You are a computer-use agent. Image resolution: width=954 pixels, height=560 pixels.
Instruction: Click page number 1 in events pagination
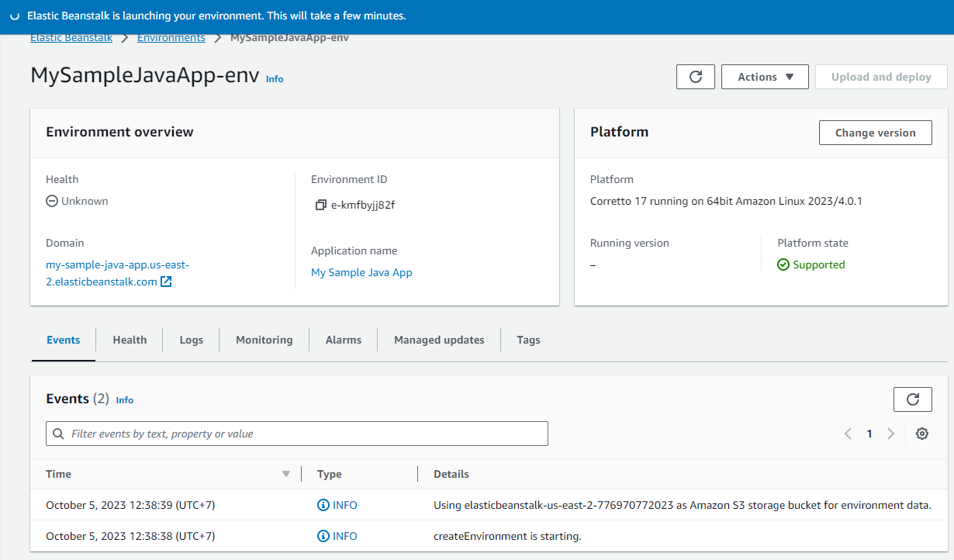(869, 434)
